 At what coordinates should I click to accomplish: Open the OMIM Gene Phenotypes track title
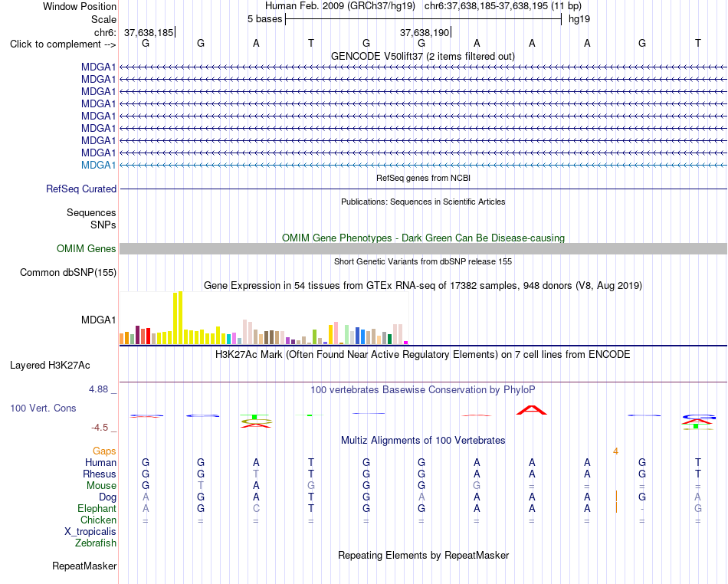click(x=423, y=238)
